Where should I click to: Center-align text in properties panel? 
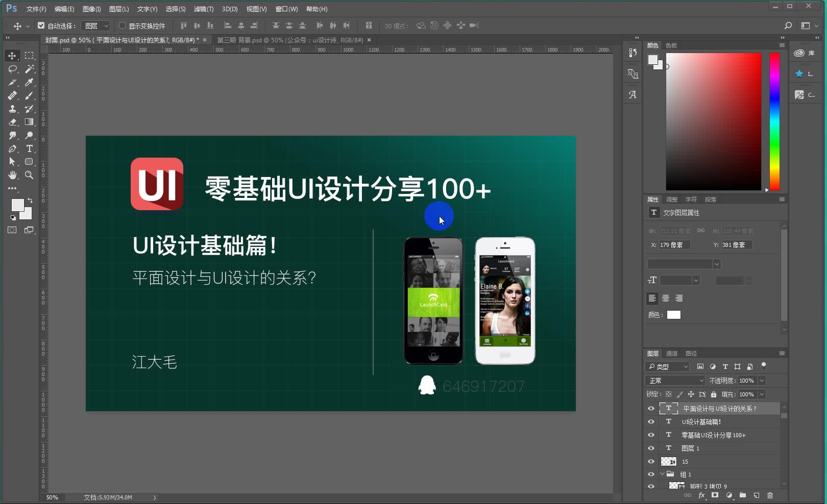(666, 298)
